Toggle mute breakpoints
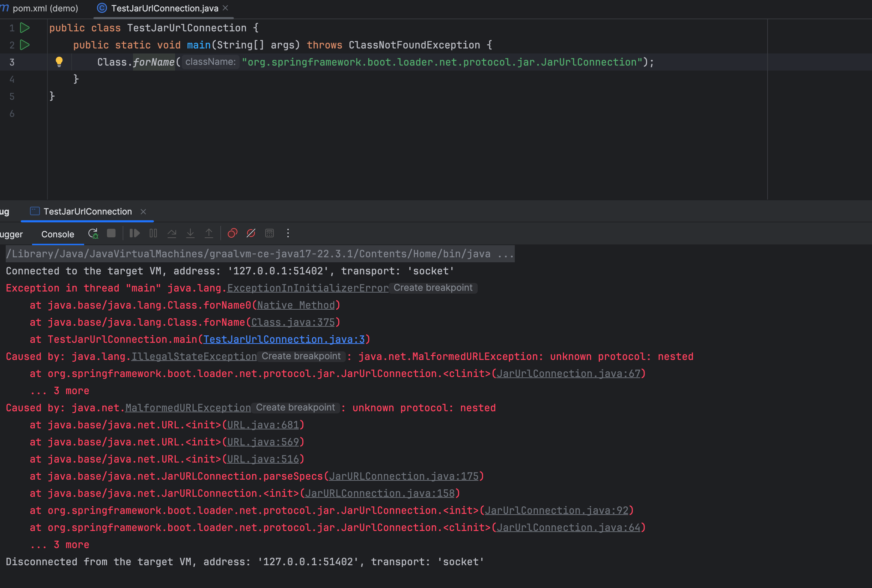The width and height of the screenshot is (872, 588). pyautogui.click(x=250, y=233)
